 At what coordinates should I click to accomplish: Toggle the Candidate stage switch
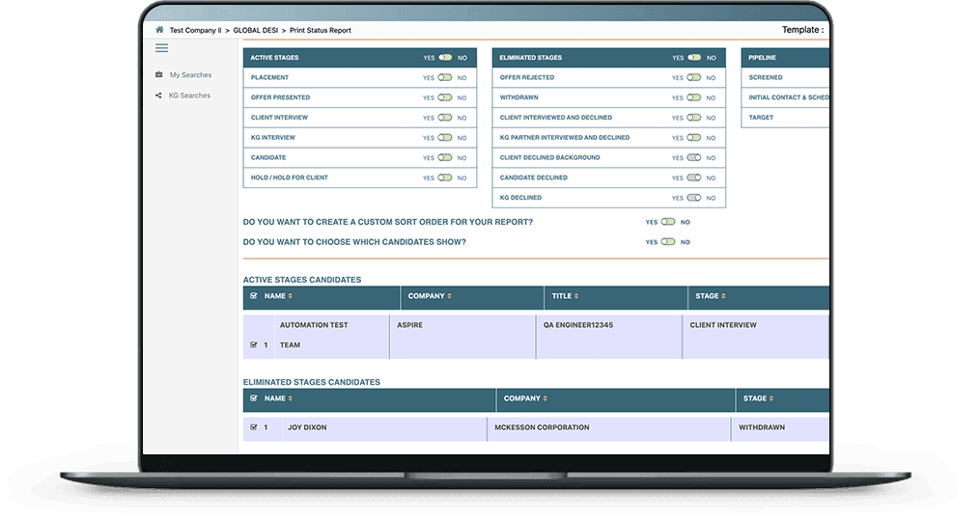445,157
